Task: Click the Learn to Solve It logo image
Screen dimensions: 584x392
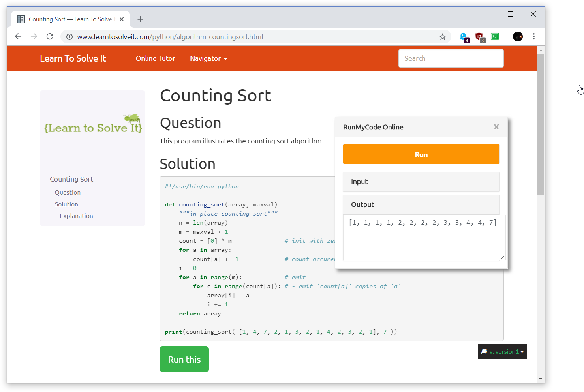Action: [92, 125]
